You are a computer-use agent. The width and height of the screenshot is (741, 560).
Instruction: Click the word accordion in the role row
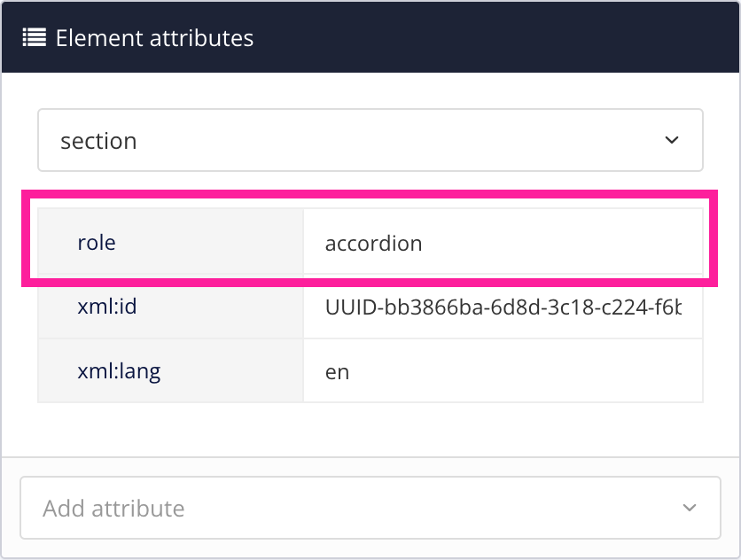click(x=373, y=243)
